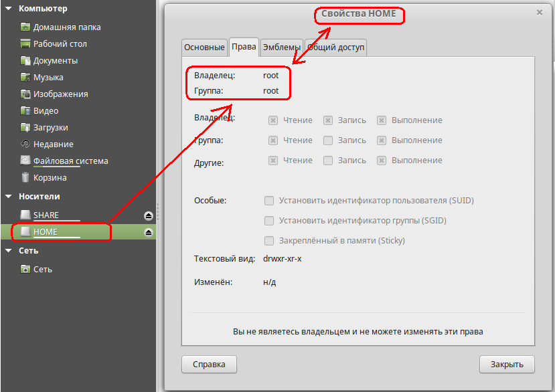Click the Network icon (Сеть) item

[x=25, y=270]
